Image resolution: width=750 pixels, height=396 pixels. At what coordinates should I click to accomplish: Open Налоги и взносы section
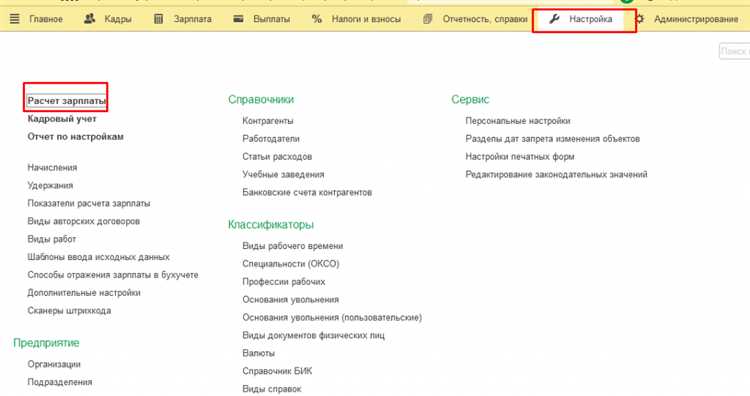(366, 19)
